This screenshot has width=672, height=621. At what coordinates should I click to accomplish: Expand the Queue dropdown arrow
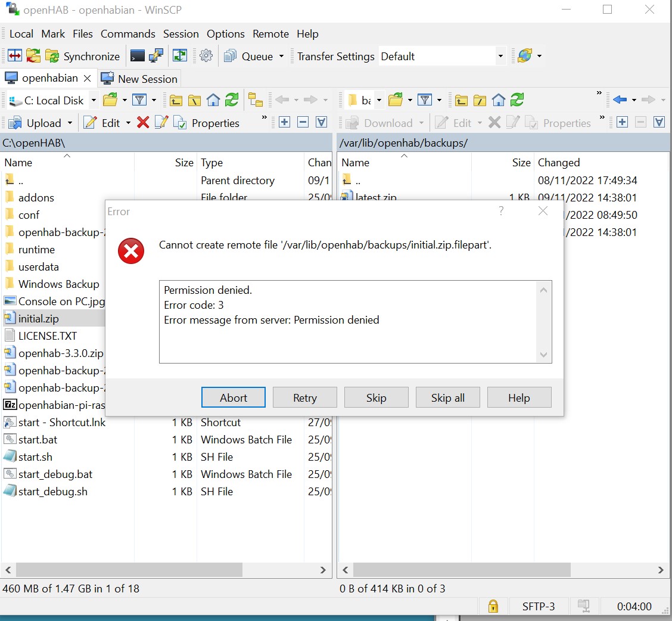(x=282, y=56)
